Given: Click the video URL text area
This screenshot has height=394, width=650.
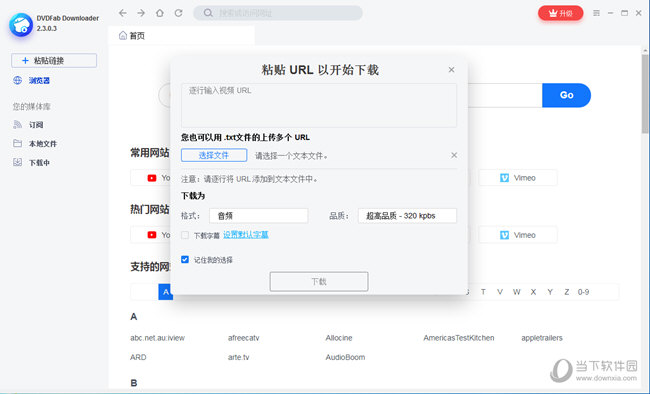Looking at the screenshot, I should [x=319, y=105].
